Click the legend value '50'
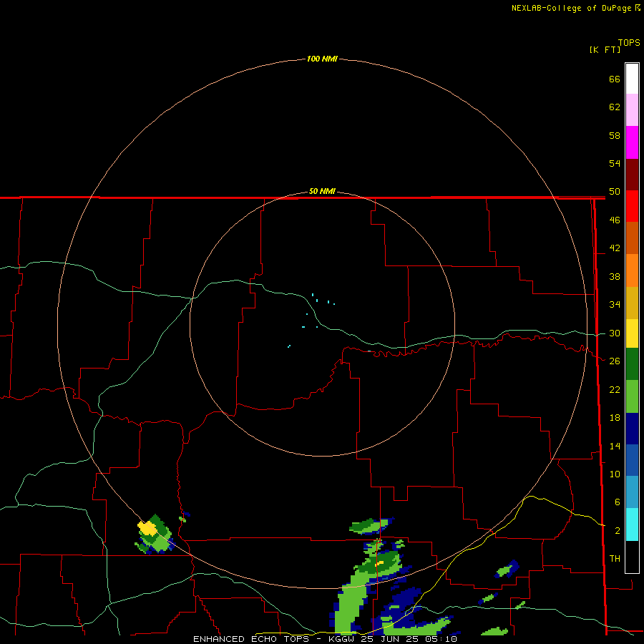644x644 pixels. click(x=615, y=191)
